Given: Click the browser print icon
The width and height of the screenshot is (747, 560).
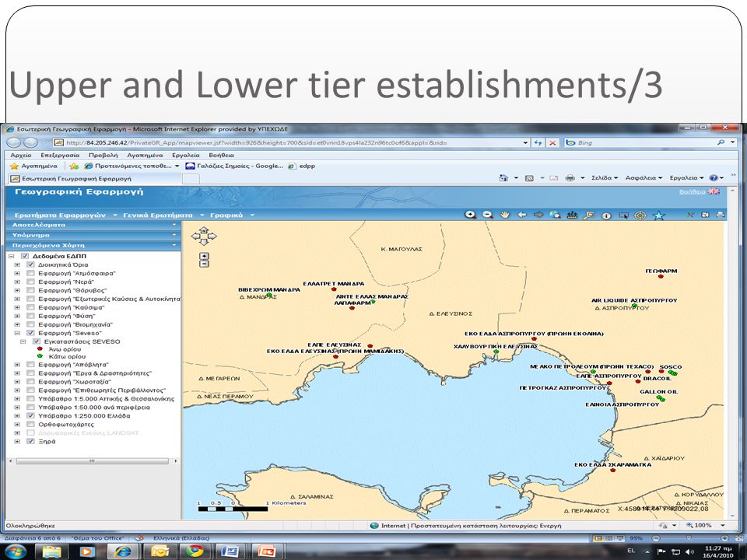Looking at the screenshot, I should pyautogui.click(x=570, y=178).
